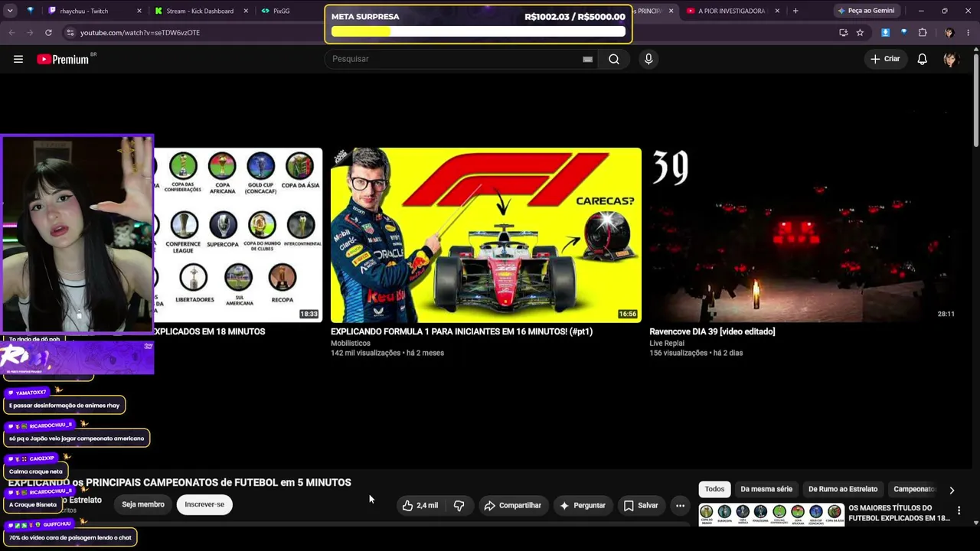Click the META SURPRESA progress bar

(479, 31)
